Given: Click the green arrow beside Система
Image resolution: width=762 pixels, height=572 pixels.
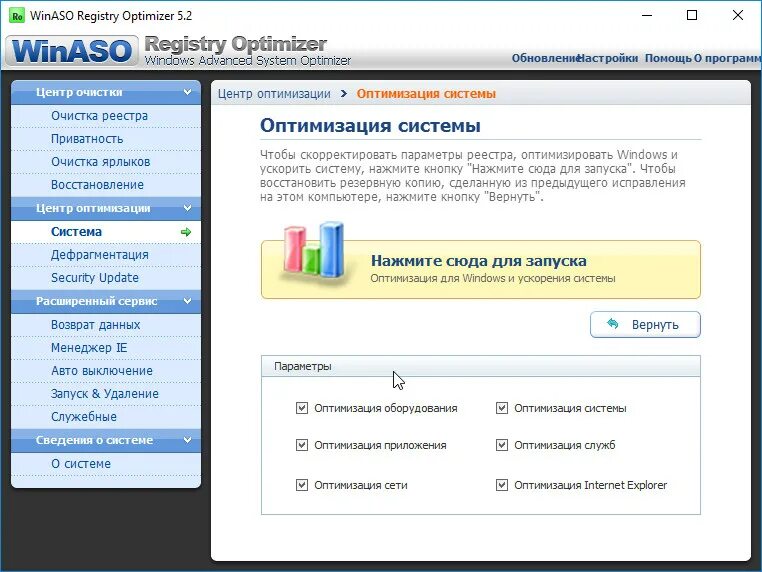Looking at the screenshot, I should tap(186, 232).
